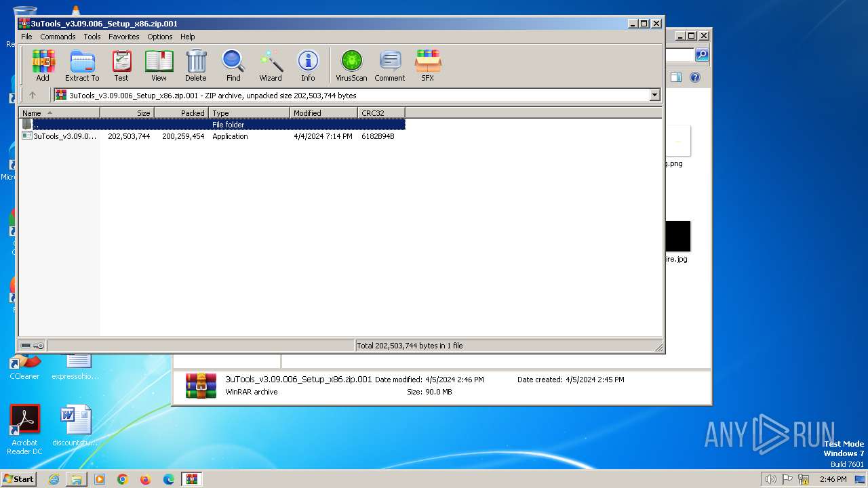The height and width of the screenshot is (488, 868).
Task: Run the Test archive tool
Action: [x=121, y=66]
